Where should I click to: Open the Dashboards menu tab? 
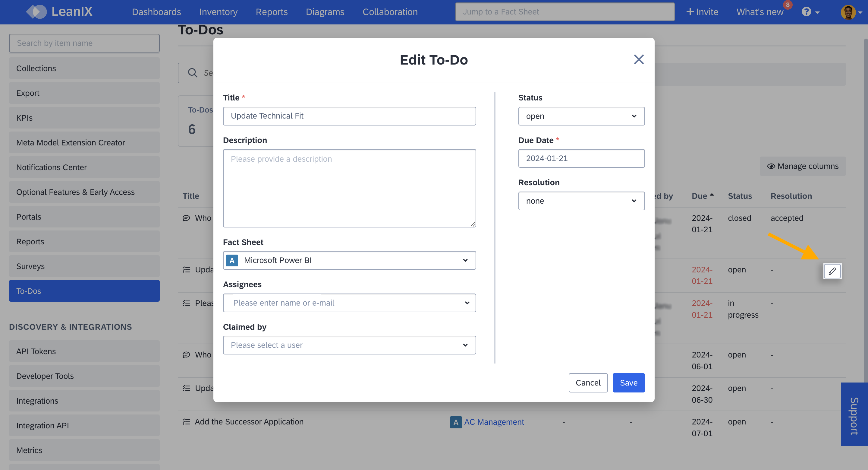pyautogui.click(x=156, y=11)
